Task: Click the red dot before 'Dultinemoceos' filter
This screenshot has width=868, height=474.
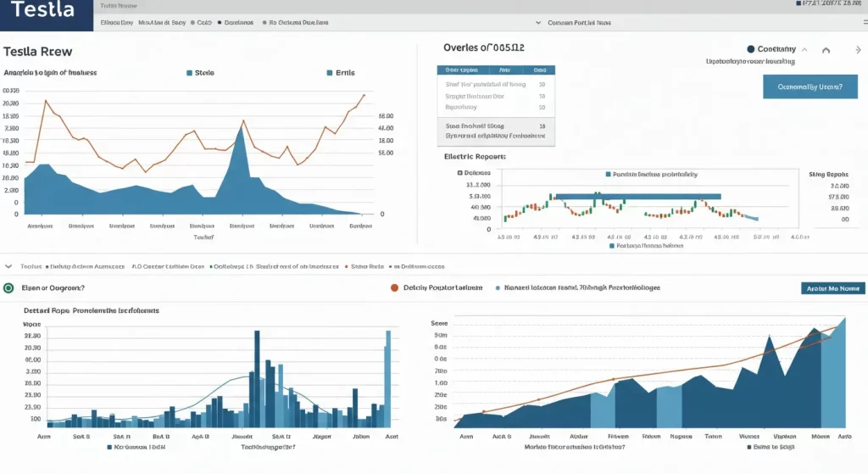Action: (390, 267)
